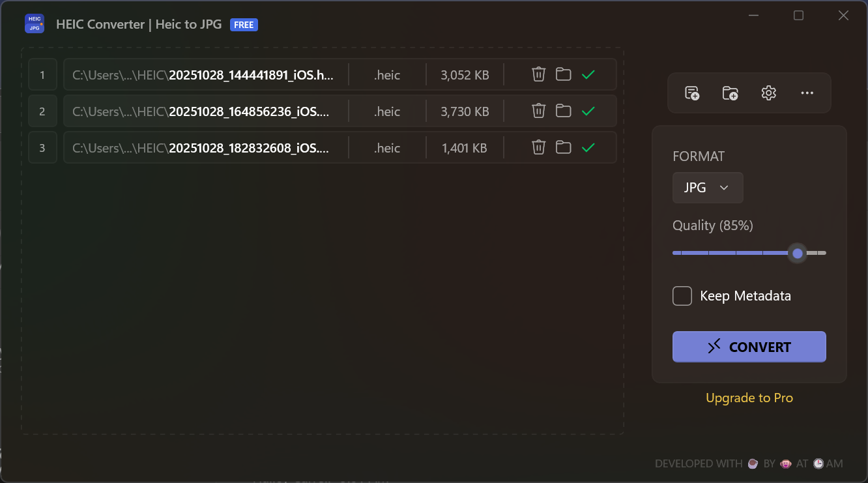Select the first file path row
The width and height of the screenshot is (868, 483).
pos(203,75)
